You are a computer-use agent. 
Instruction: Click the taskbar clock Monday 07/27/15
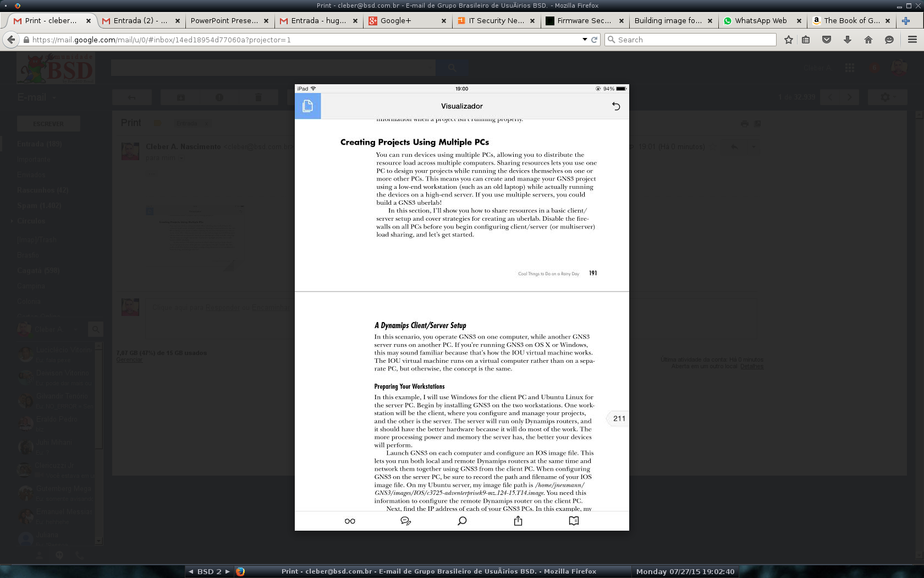(685, 571)
